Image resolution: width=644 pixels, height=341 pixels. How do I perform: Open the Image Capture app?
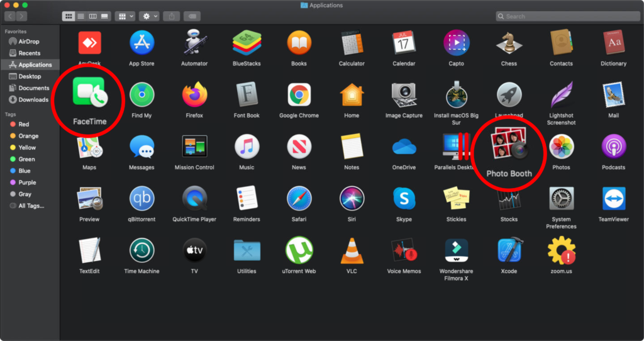pos(404,94)
